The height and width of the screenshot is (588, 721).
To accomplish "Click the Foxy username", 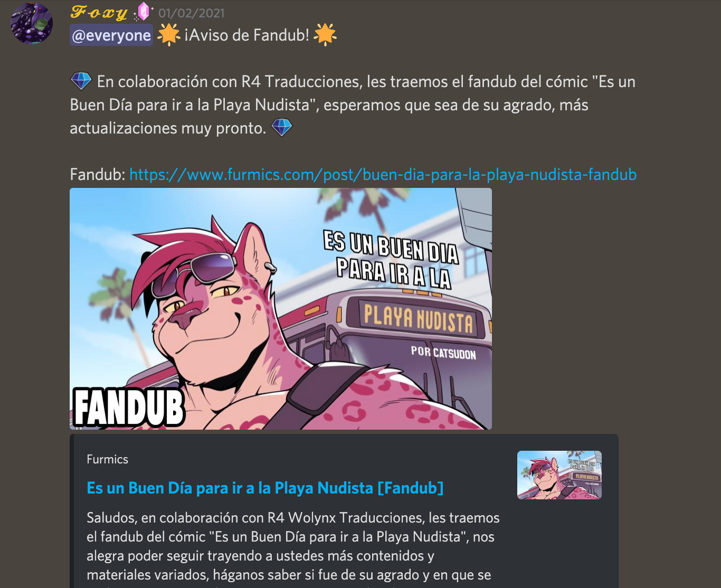I will (x=99, y=13).
